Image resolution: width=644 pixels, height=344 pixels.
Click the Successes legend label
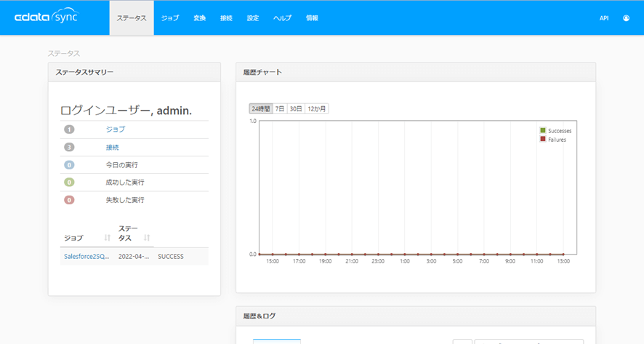tap(560, 131)
